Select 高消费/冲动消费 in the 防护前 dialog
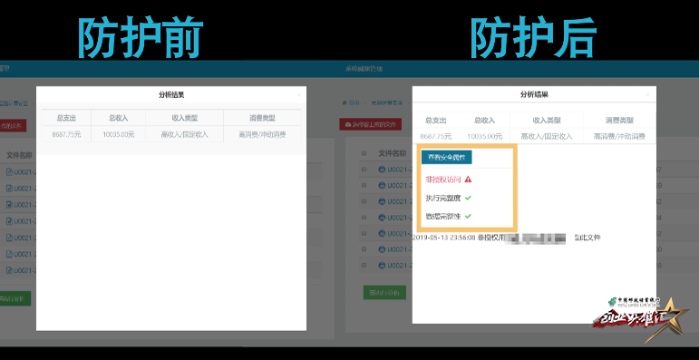Viewport: 699px width, 360px height. (263, 134)
